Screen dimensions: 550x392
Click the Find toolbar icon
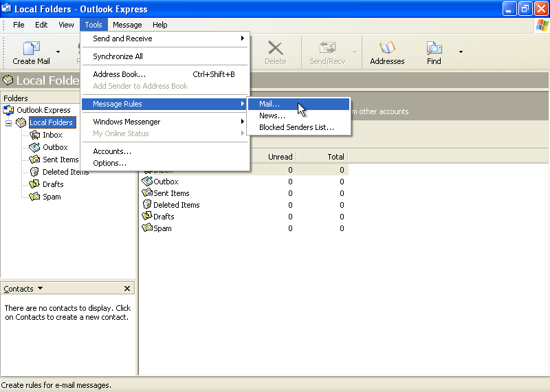(x=434, y=48)
